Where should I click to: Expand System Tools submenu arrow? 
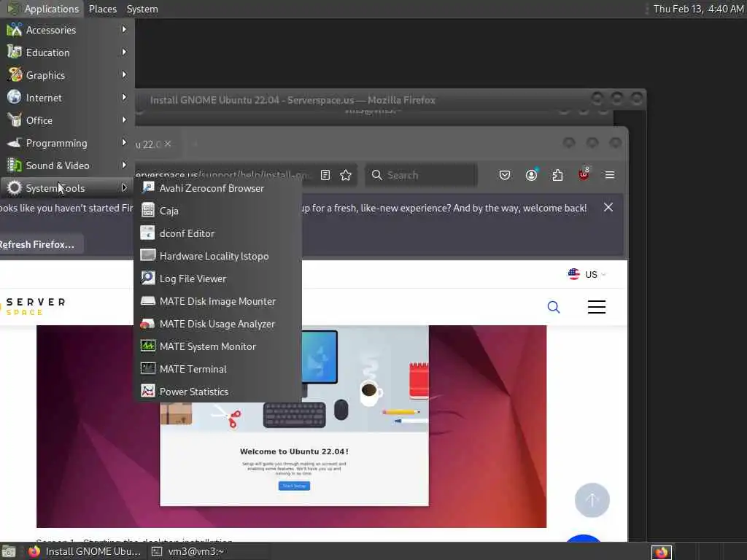coord(124,187)
